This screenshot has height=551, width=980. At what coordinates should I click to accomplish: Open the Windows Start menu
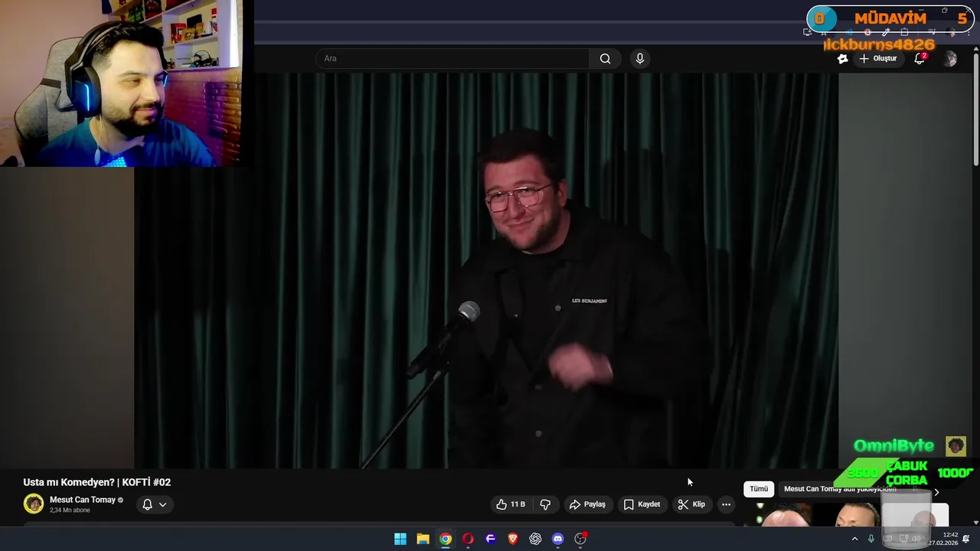pos(400,539)
